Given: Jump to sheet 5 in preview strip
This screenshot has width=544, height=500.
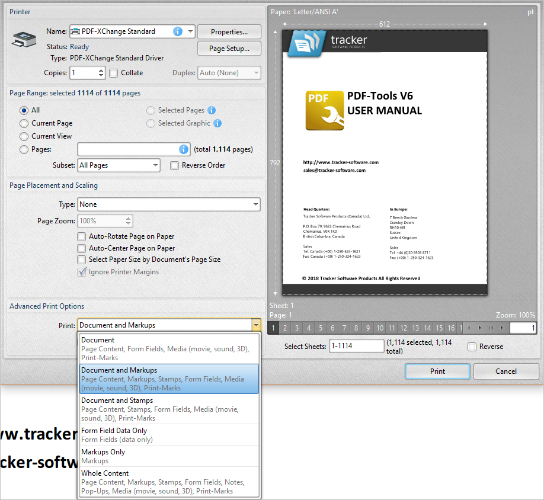Looking at the screenshot, I should pyautogui.click(x=321, y=328).
